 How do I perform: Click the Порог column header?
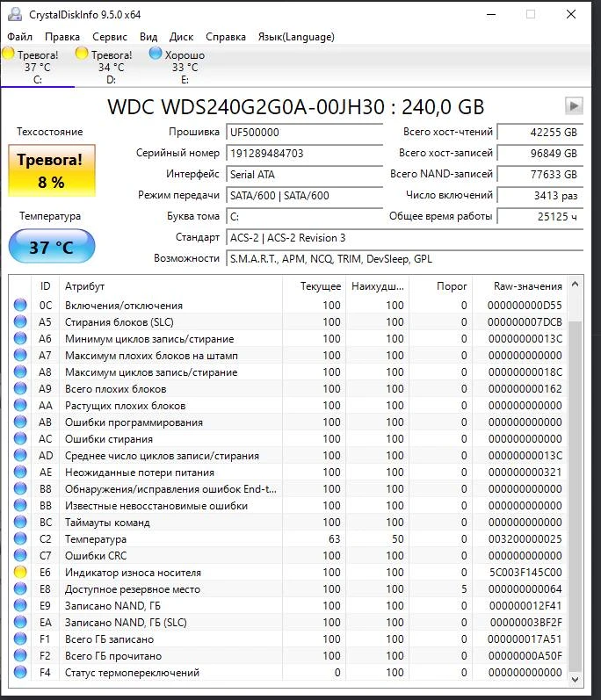[x=441, y=285]
